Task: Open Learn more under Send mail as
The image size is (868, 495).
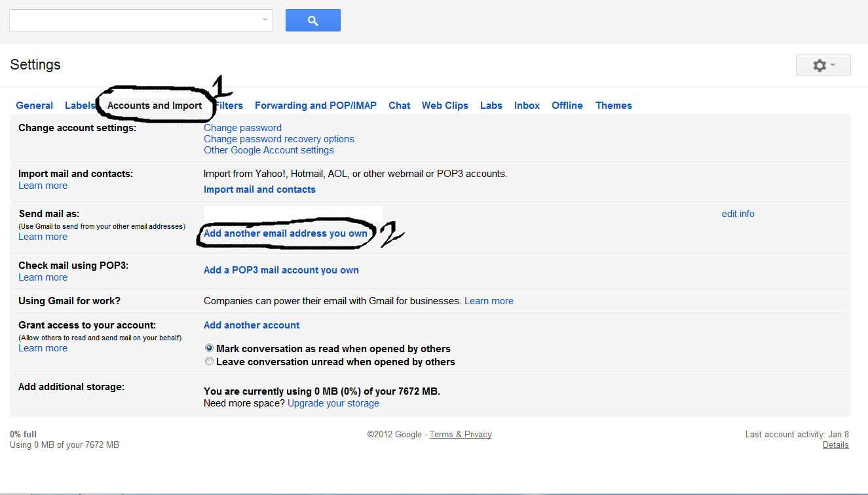Action: [43, 237]
